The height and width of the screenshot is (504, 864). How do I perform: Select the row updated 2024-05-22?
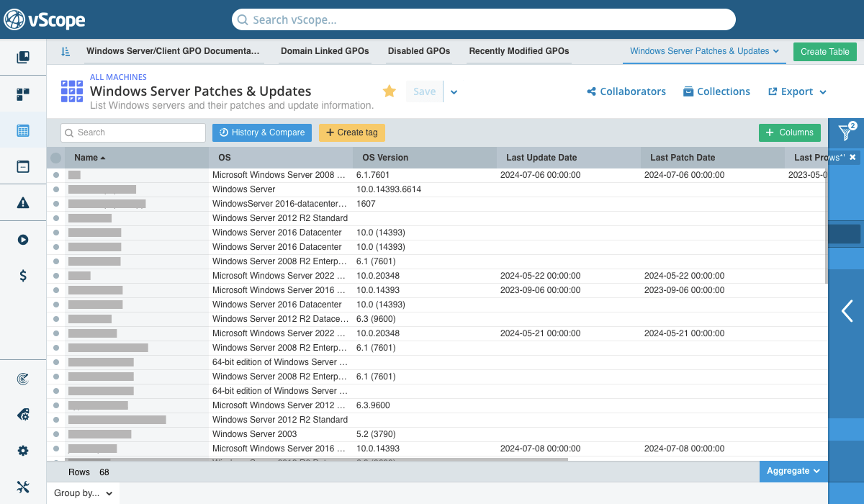tap(56, 276)
